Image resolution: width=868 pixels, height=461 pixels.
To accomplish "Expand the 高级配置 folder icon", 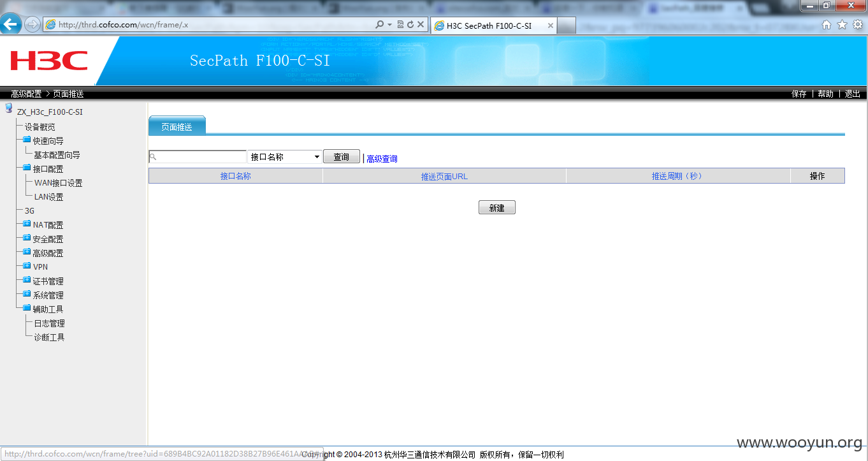I will click(27, 252).
